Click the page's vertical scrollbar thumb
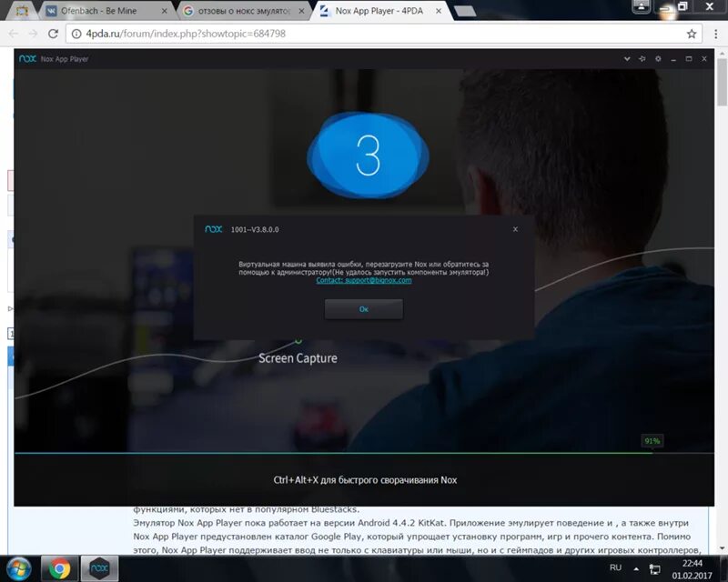The height and width of the screenshot is (582, 728). [722, 82]
